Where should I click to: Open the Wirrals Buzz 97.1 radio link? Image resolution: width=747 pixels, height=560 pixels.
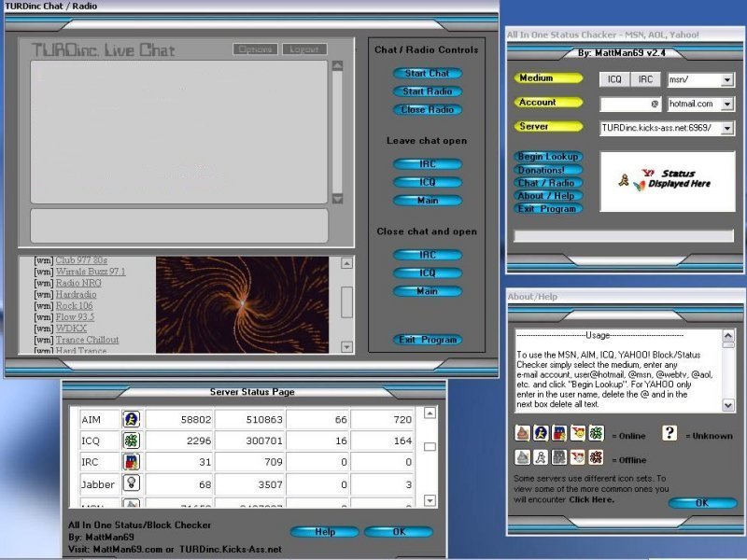pyautogui.click(x=91, y=272)
